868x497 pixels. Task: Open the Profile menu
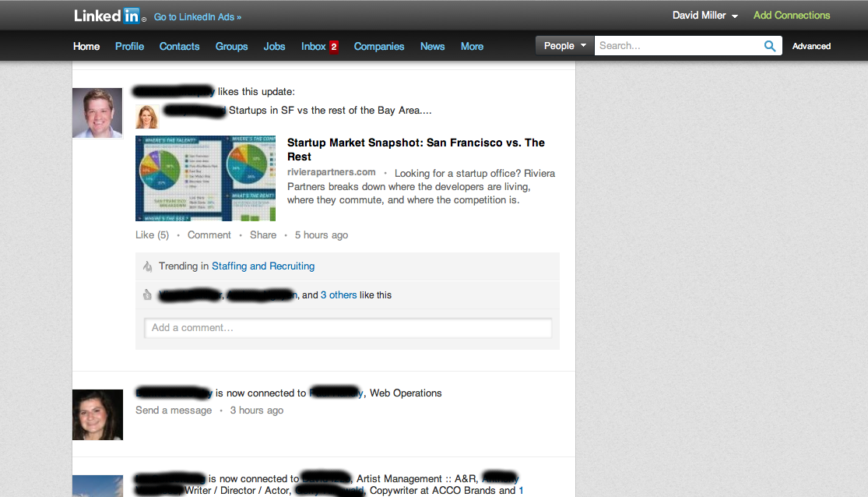129,47
